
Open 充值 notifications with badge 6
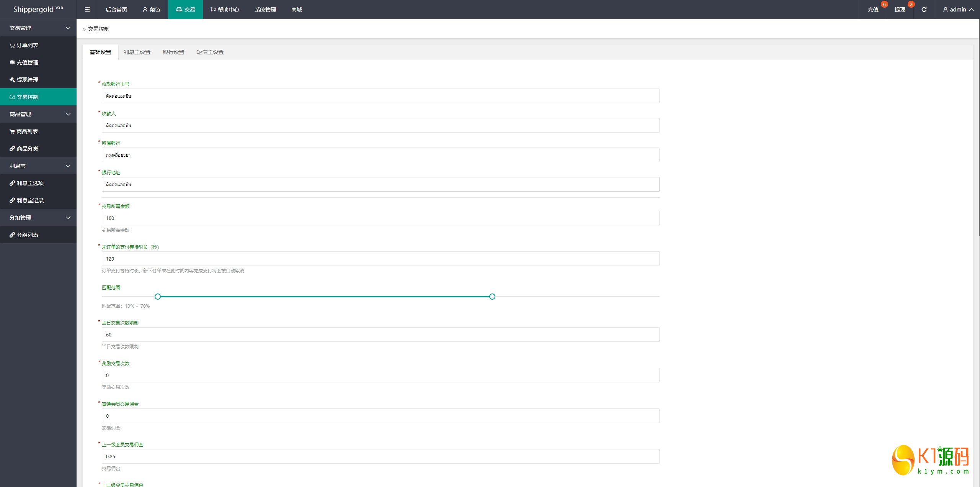coord(873,10)
